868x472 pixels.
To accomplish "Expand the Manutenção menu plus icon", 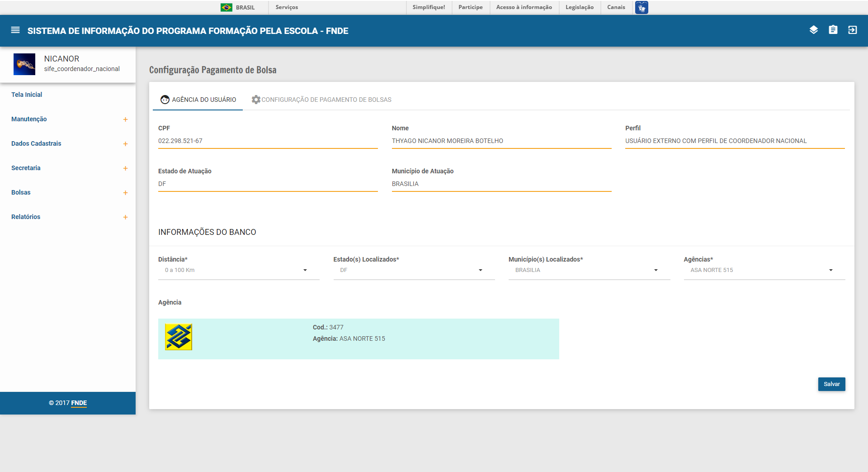I will pos(125,119).
